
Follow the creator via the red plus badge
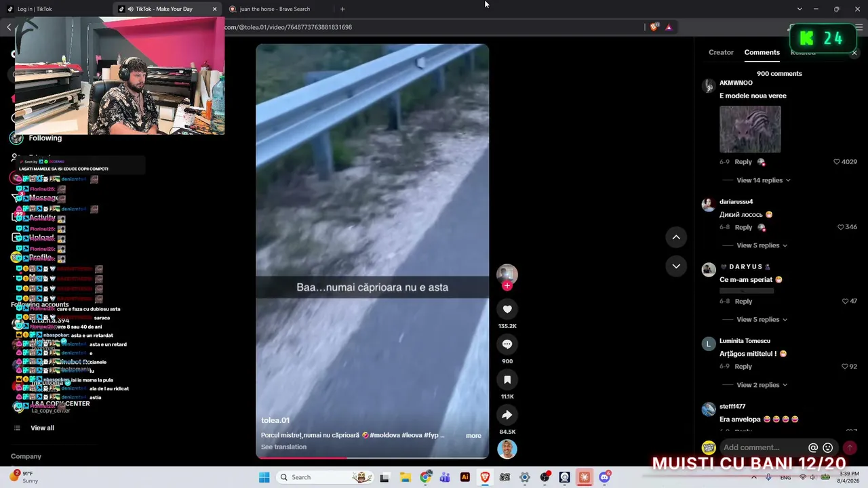[x=507, y=286]
